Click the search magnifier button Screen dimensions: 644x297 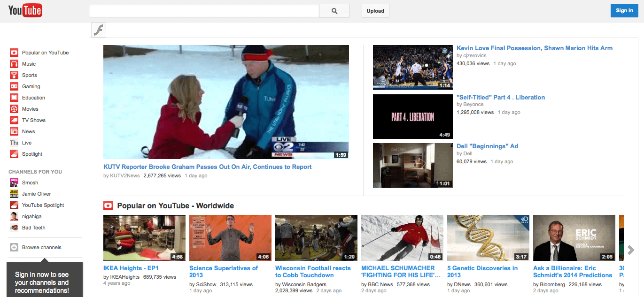click(x=334, y=10)
